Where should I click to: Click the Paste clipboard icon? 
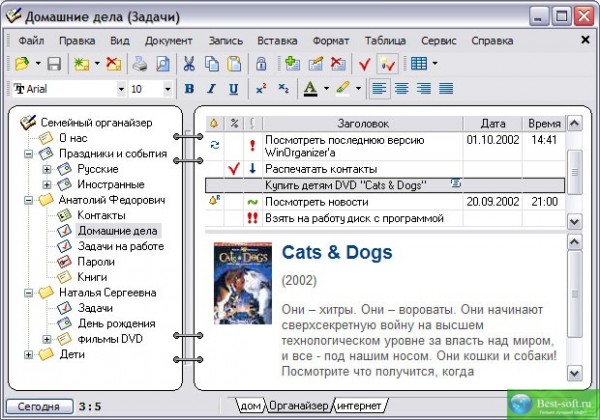tap(234, 63)
